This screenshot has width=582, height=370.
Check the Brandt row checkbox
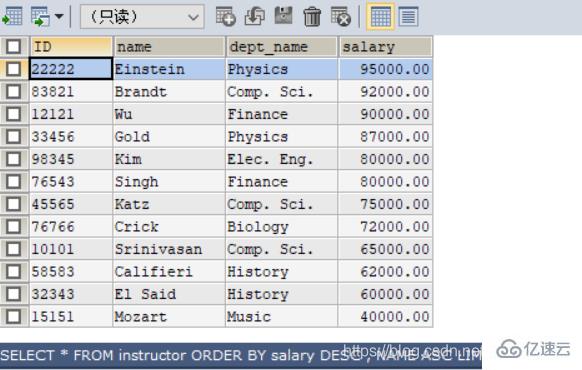14,92
